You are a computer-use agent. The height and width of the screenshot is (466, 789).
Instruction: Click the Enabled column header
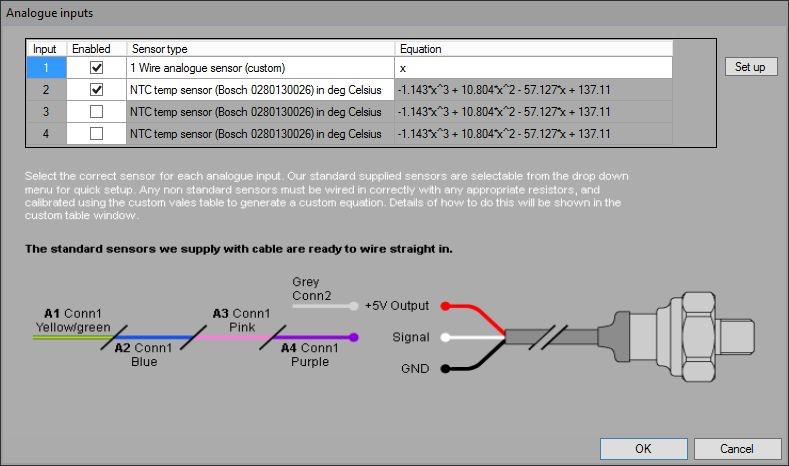96,48
